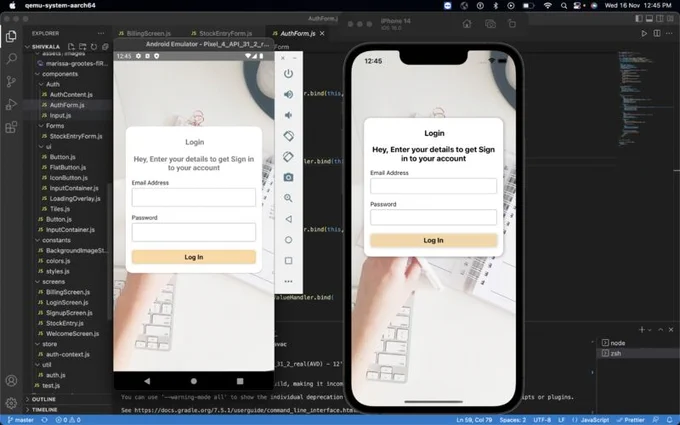Viewport: 680px width, 425px height.
Task: Open the Accounts menu icon
Action: click(11, 381)
